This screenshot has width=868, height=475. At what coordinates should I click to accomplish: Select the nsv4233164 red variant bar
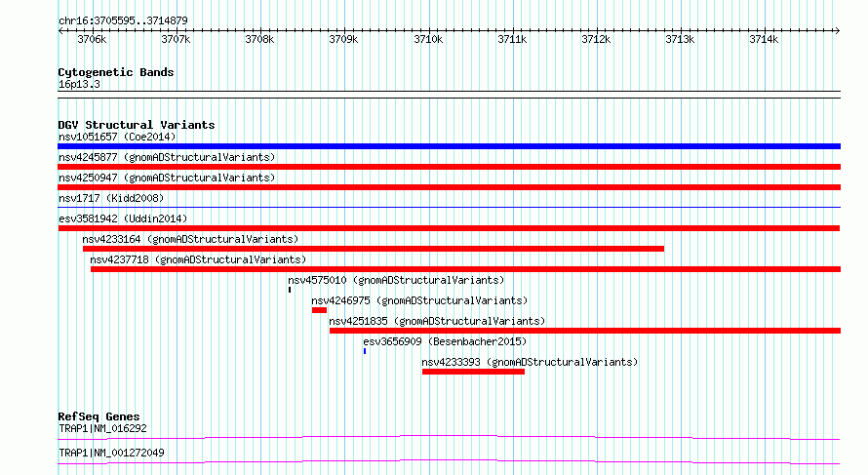374,249
